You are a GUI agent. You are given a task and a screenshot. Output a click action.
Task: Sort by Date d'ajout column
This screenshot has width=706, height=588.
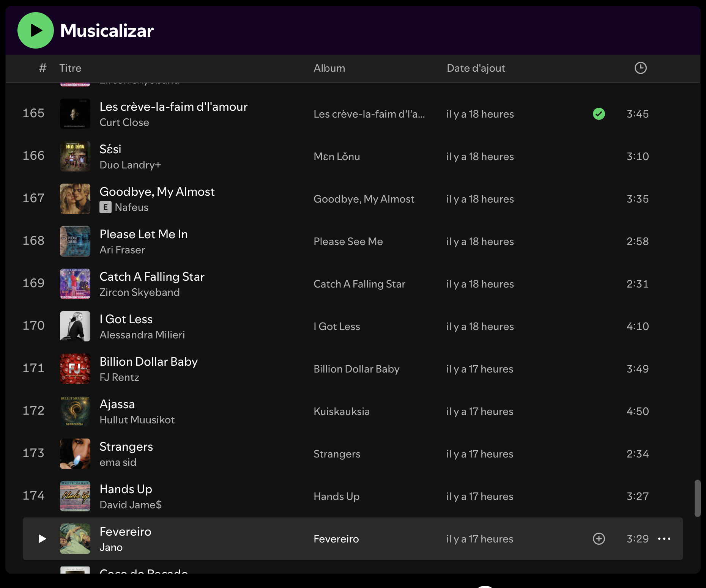point(476,68)
